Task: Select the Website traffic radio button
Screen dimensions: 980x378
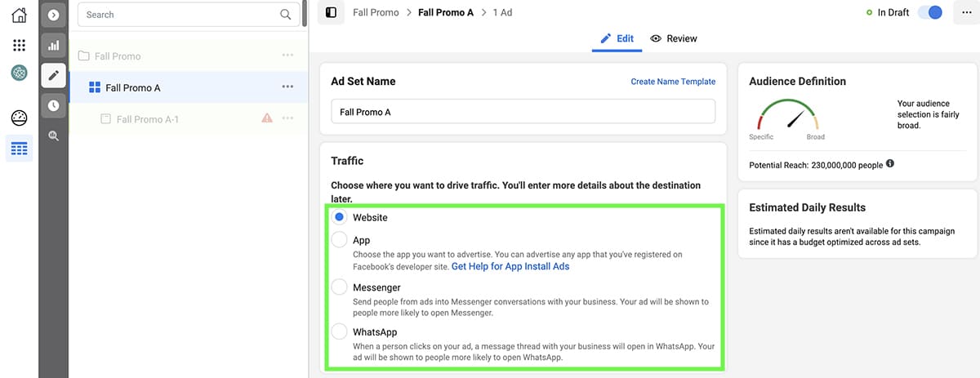Action: pos(339,218)
